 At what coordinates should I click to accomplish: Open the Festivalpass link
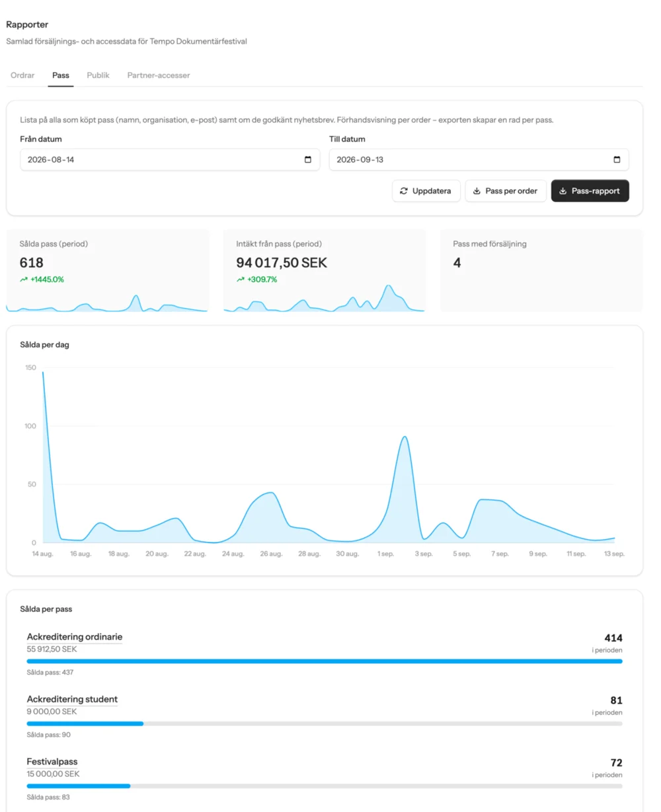coord(52,761)
